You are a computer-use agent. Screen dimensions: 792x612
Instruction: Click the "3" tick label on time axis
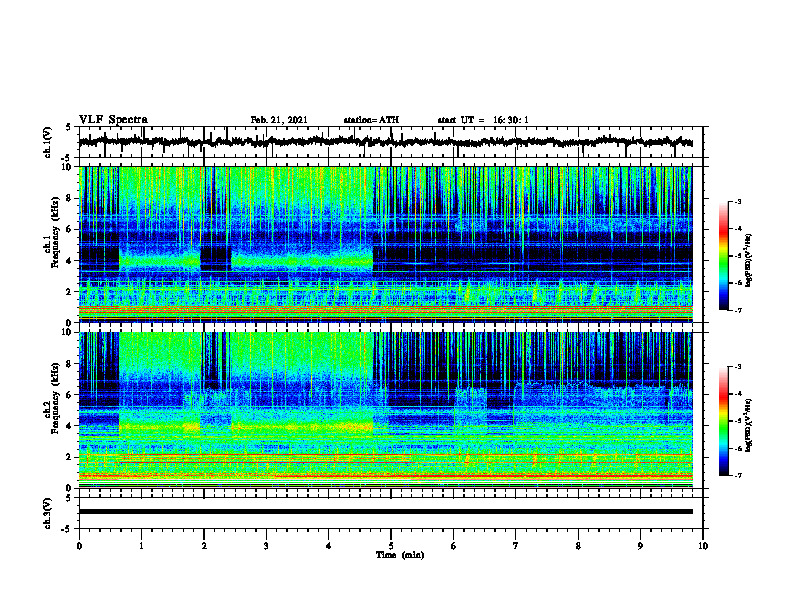point(266,546)
